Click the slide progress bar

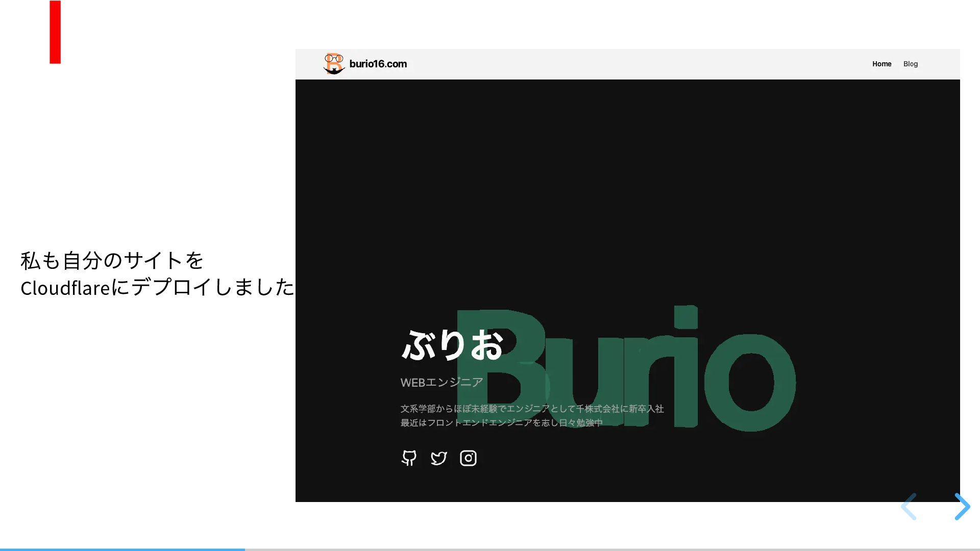(x=490, y=549)
